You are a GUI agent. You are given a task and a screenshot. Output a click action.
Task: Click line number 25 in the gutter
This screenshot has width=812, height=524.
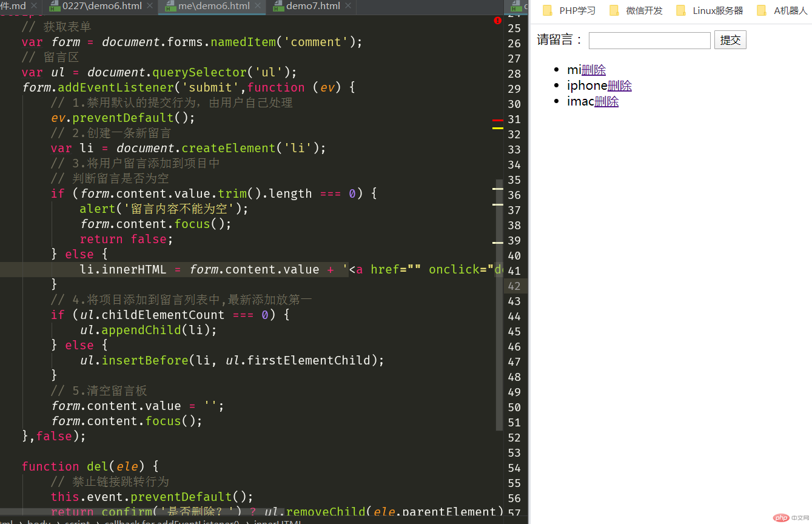click(x=514, y=28)
